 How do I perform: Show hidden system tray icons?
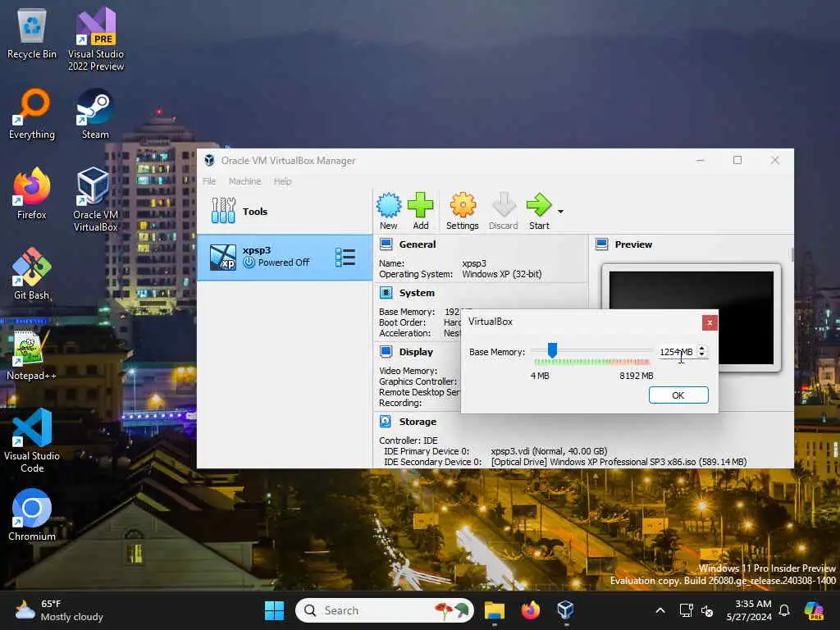pyautogui.click(x=660, y=610)
